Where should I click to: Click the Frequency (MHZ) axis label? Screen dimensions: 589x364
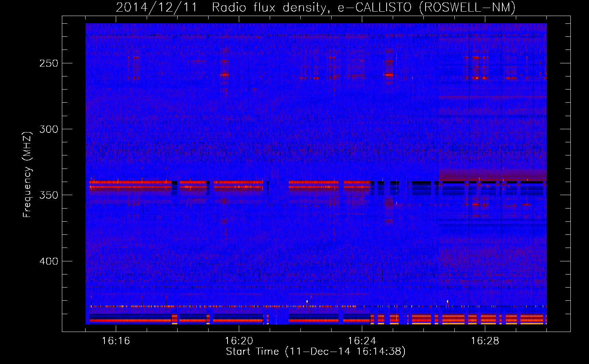click(27, 174)
